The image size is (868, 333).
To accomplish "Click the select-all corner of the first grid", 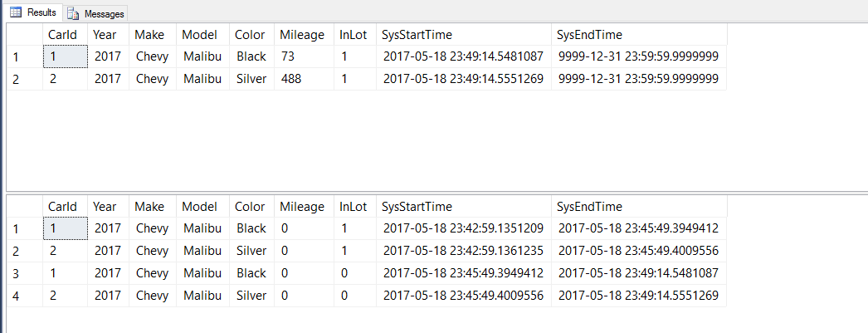I will pyautogui.click(x=24, y=35).
